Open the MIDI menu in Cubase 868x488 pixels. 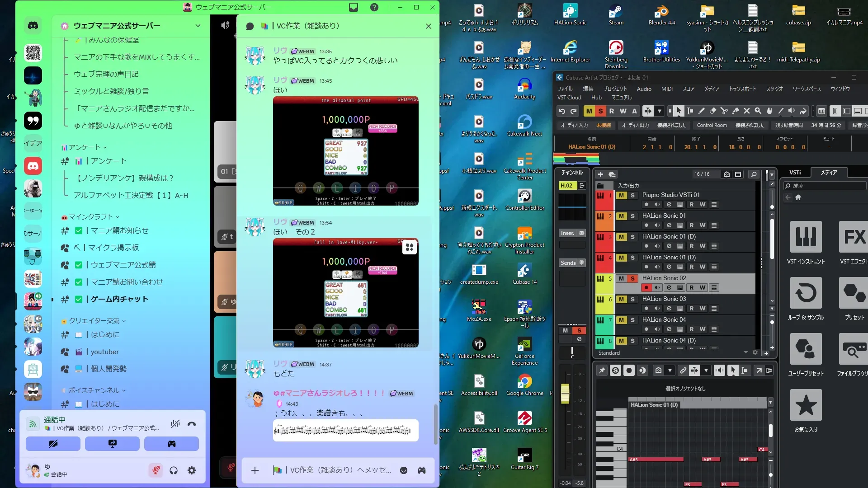(667, 89)
